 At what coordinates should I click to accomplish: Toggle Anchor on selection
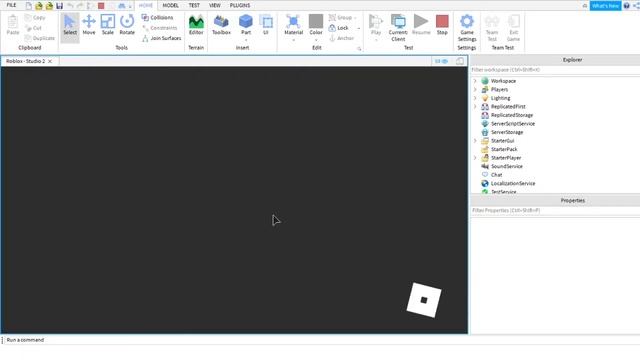[341, 38]
